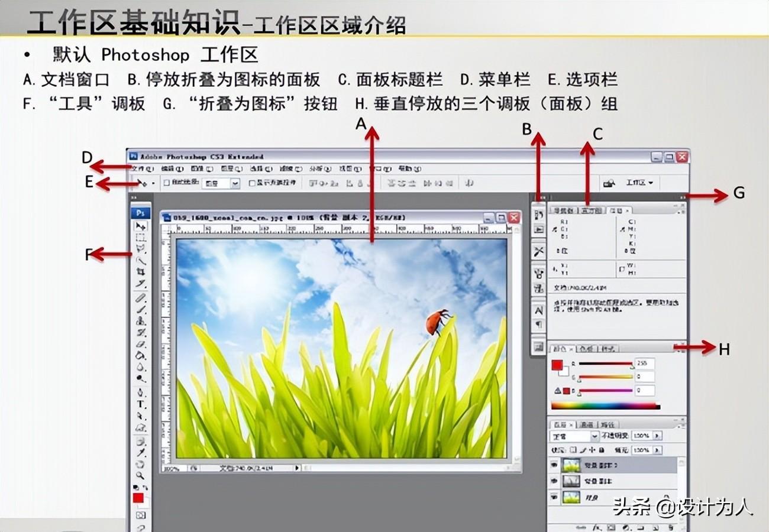Open the document status bar arrow menu
The height and width of the screenshot is (532, 769).
[296, 468]
